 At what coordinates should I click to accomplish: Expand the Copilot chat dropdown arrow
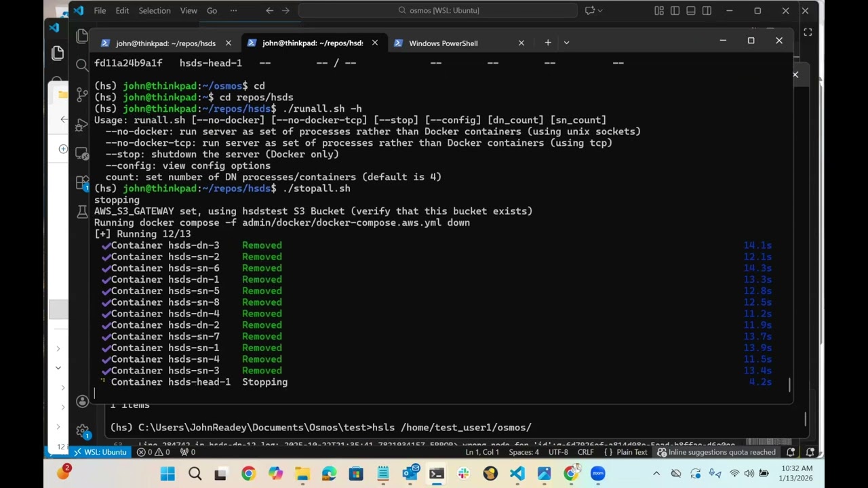[x=600, y=11]
